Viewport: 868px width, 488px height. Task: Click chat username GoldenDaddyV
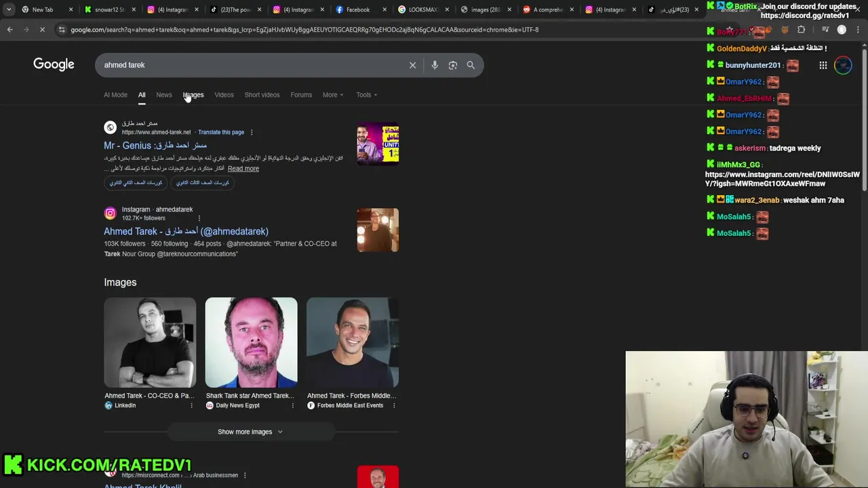tap(741, 49)
